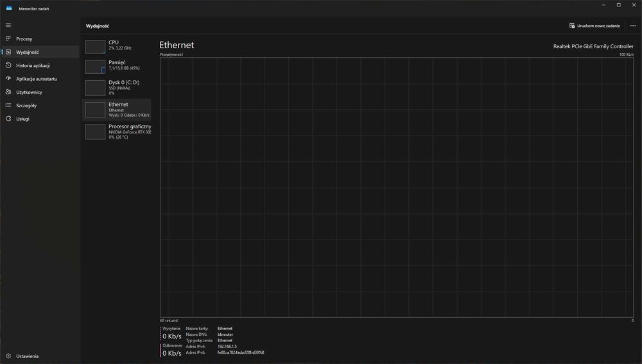Click the Ethernet throughput graph area
This screenshot has height=364, width=642.
tap(396, 187)
